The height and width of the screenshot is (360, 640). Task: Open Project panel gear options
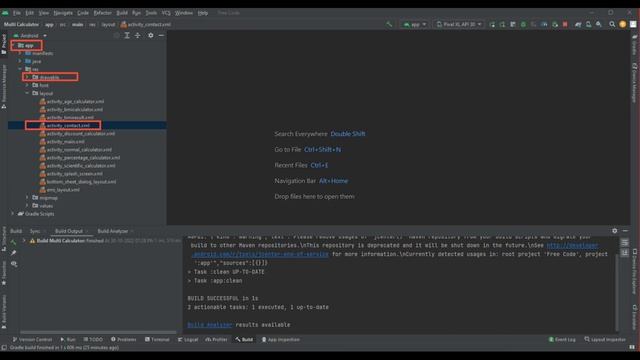coord(151,36)
